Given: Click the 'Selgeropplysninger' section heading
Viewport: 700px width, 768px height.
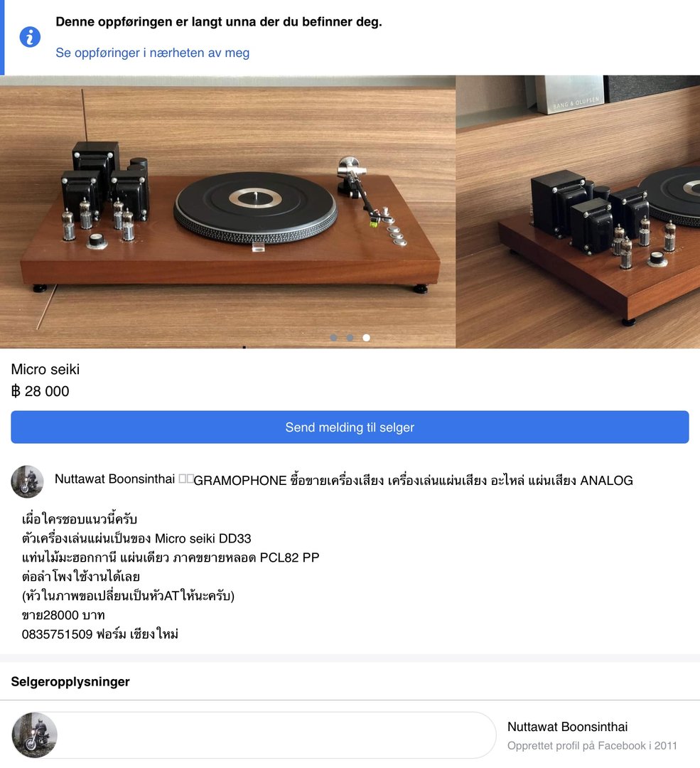Looking at the screenshot, I should tap(70, 682).
